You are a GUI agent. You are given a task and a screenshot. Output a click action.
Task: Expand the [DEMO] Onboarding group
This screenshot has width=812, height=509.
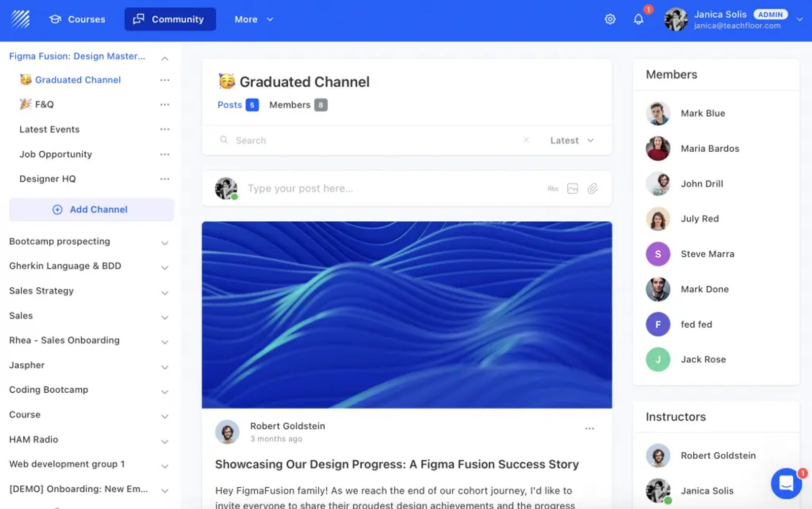click(x=164, y=491)
